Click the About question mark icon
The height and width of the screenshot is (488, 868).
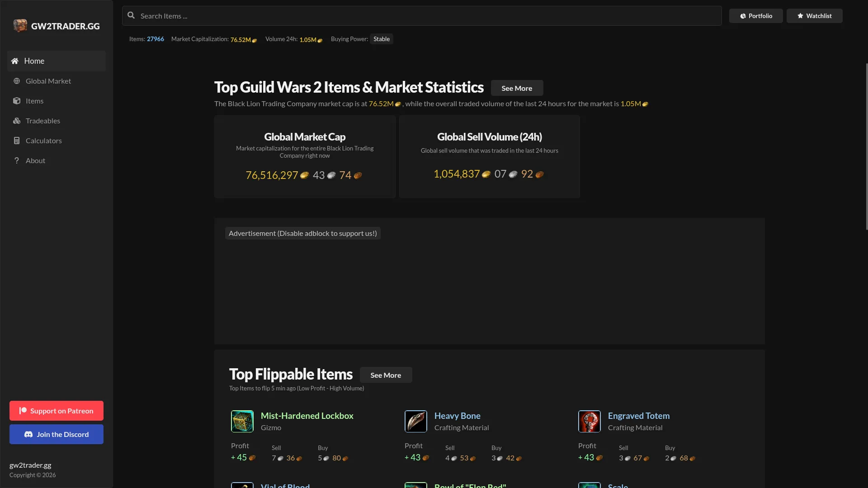click(17, 160)
